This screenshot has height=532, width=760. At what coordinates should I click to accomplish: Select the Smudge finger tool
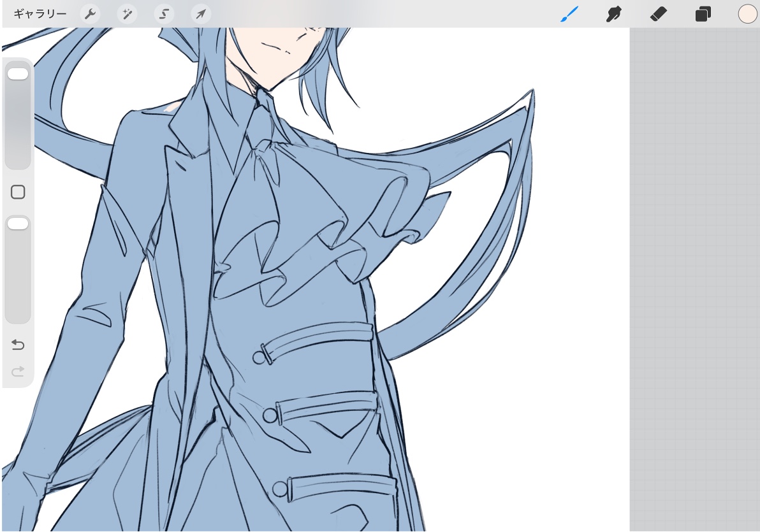614,14
